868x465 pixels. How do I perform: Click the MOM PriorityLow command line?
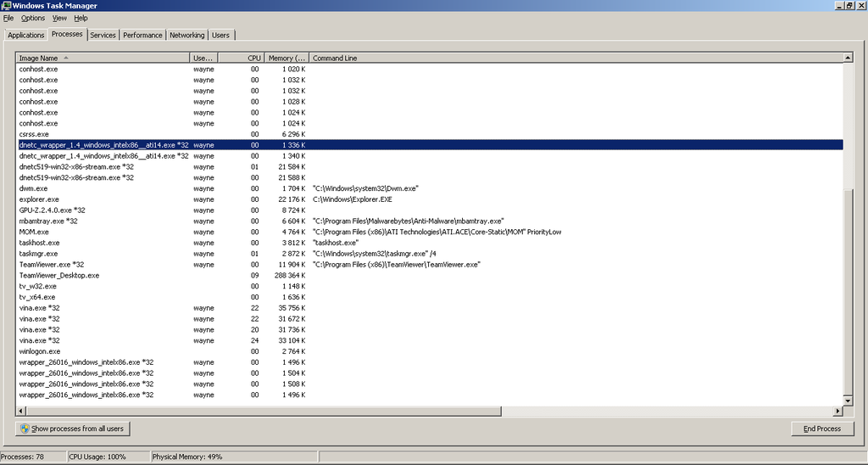pyautogui.click(x=437, y=232)
